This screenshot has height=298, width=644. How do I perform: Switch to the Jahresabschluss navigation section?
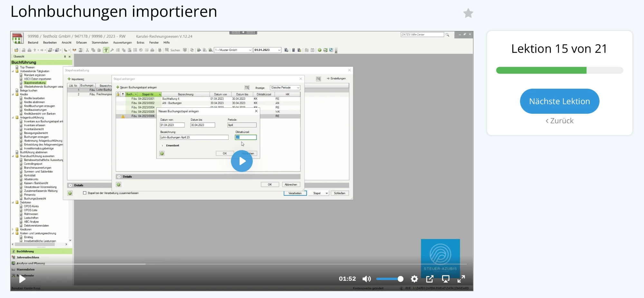28,257
